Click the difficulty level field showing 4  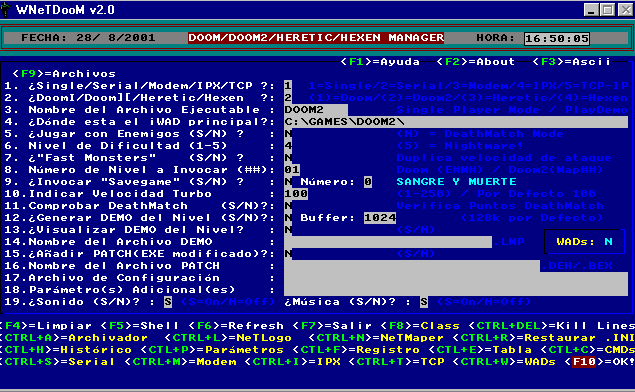click(288, 146)
